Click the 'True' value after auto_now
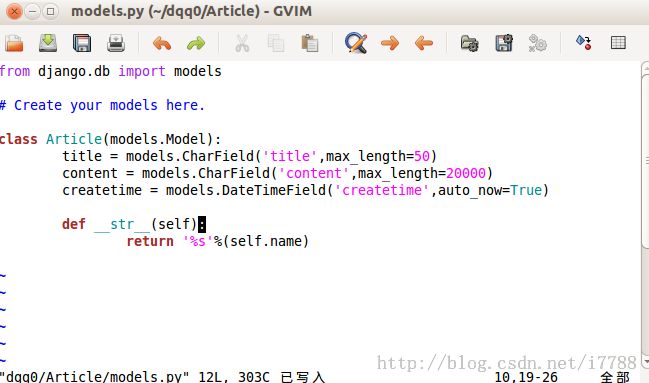Image resolution: width=649 pixels, height=383 pixels. (x=526, y=190)
